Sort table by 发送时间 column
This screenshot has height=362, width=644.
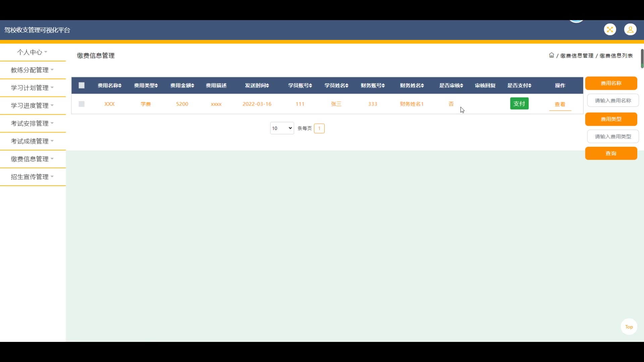click(257, 85)
